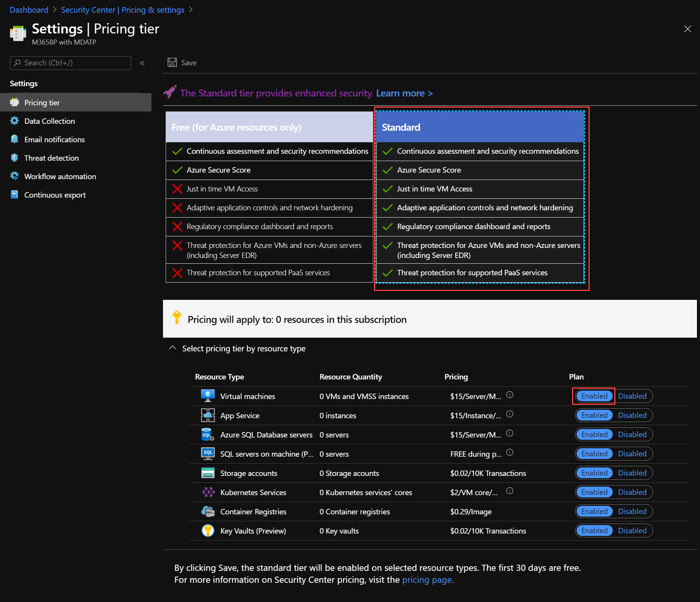Select the Threat detection shield icon
The height and width of the screenshot is (602, 700).
[x=14, y=158]
